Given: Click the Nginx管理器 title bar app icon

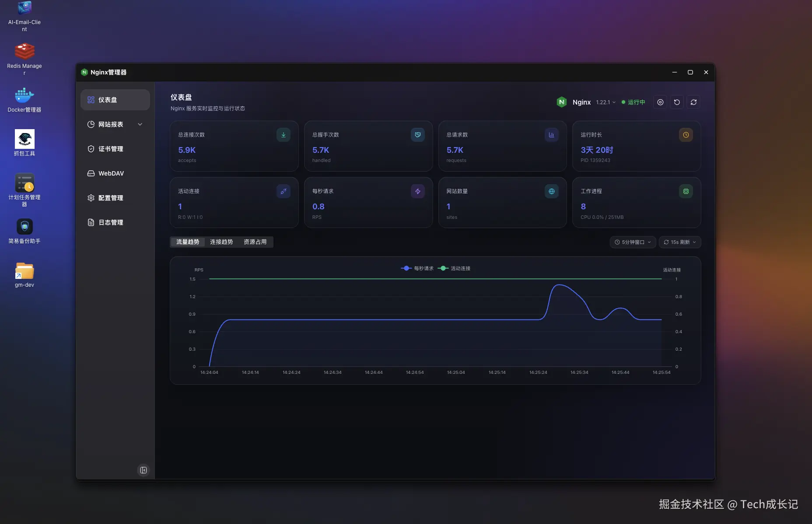Looking at the screenshot, I should [x=84, y=72].
